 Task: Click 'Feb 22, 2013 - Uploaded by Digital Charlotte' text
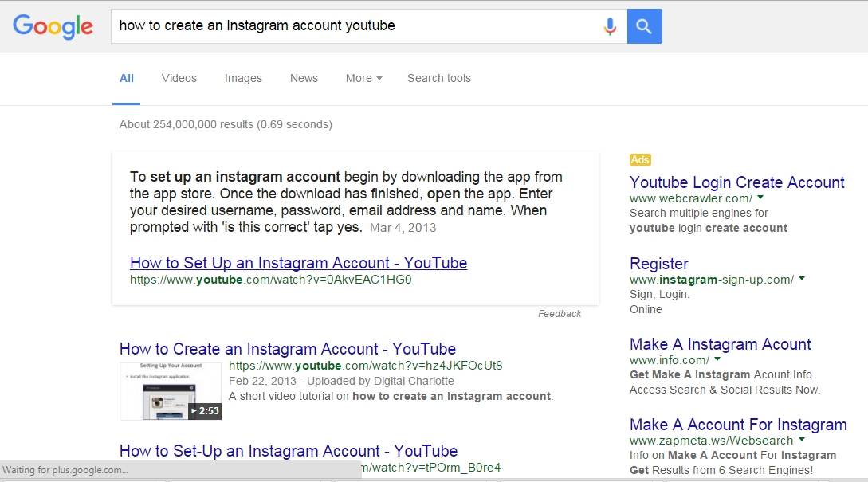(x=341, y=381)
